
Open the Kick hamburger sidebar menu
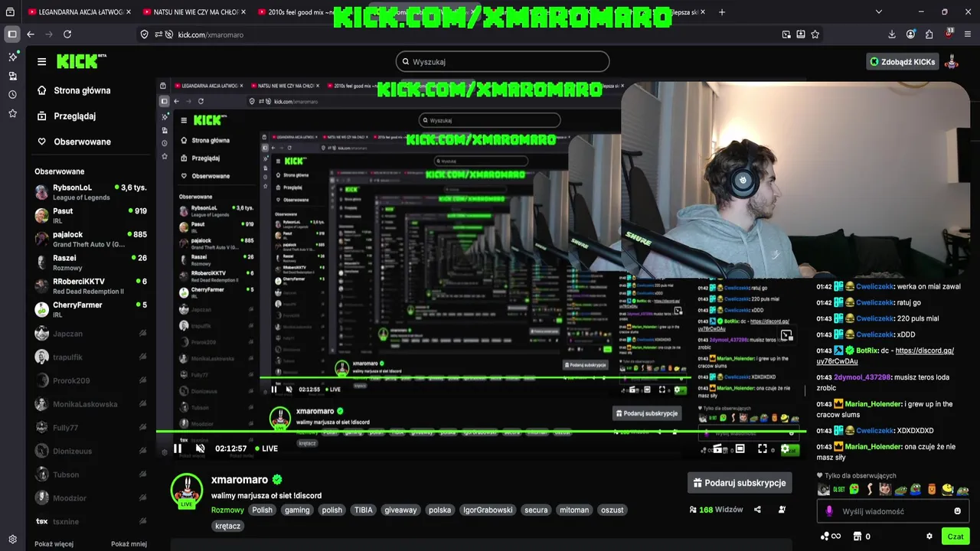[41, 61]
